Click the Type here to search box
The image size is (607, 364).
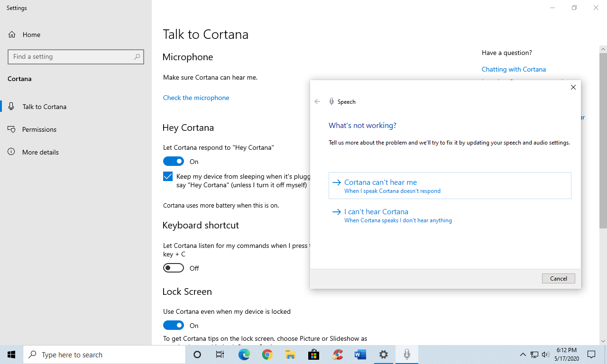(104, 355)
